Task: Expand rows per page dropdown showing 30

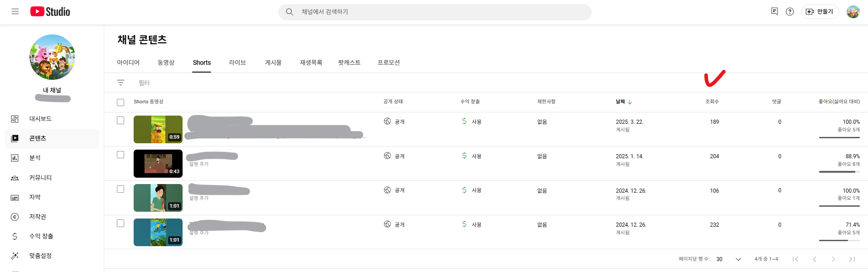Action: point(728,259)
